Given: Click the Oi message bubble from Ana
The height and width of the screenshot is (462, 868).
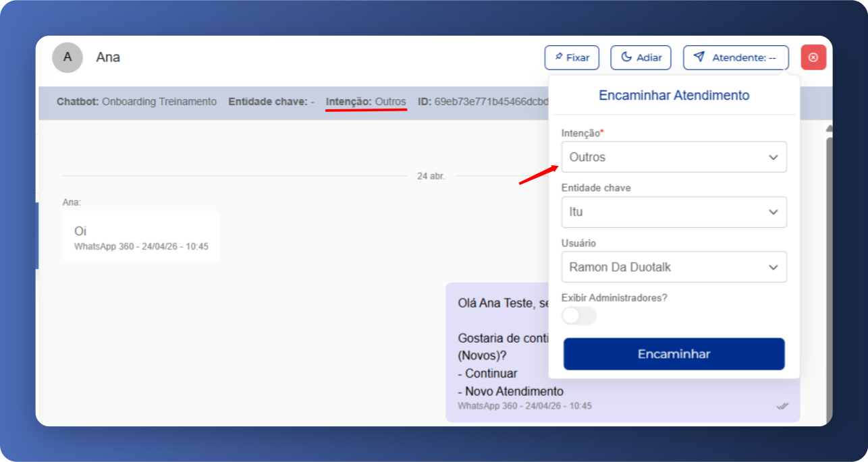Looking at the screenshot, I should (x=141, y=237).
